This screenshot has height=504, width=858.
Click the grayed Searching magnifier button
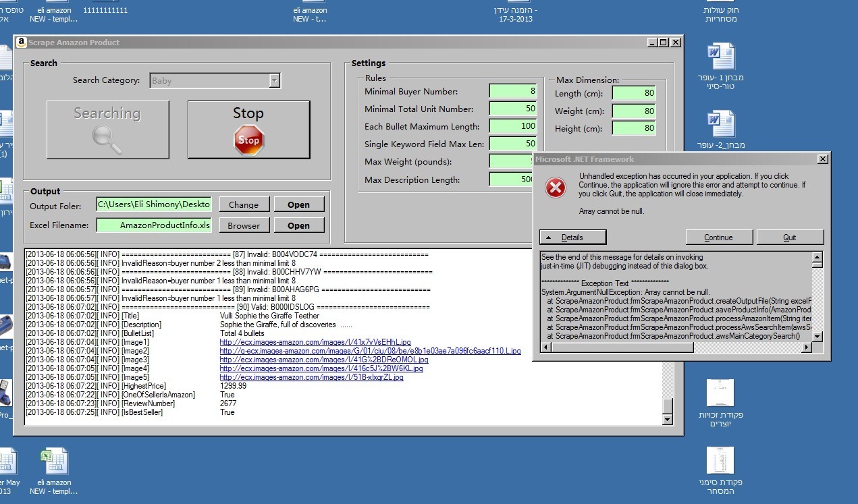107,130
